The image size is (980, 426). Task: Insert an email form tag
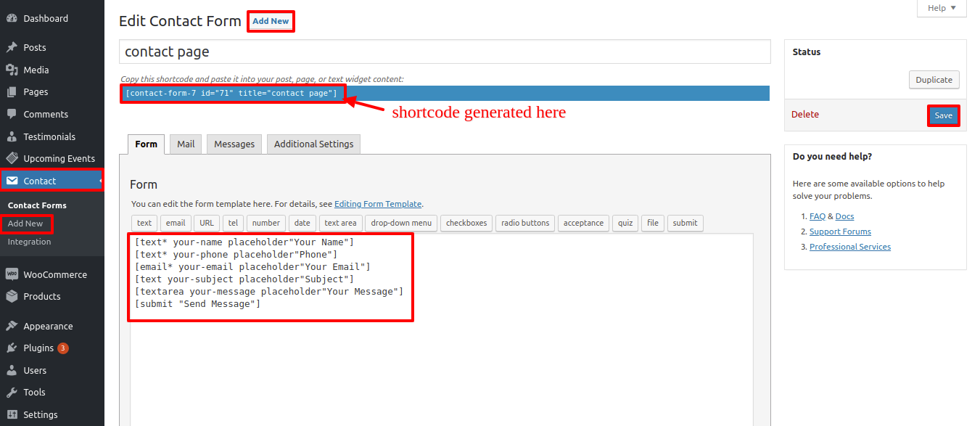[176, 223]
